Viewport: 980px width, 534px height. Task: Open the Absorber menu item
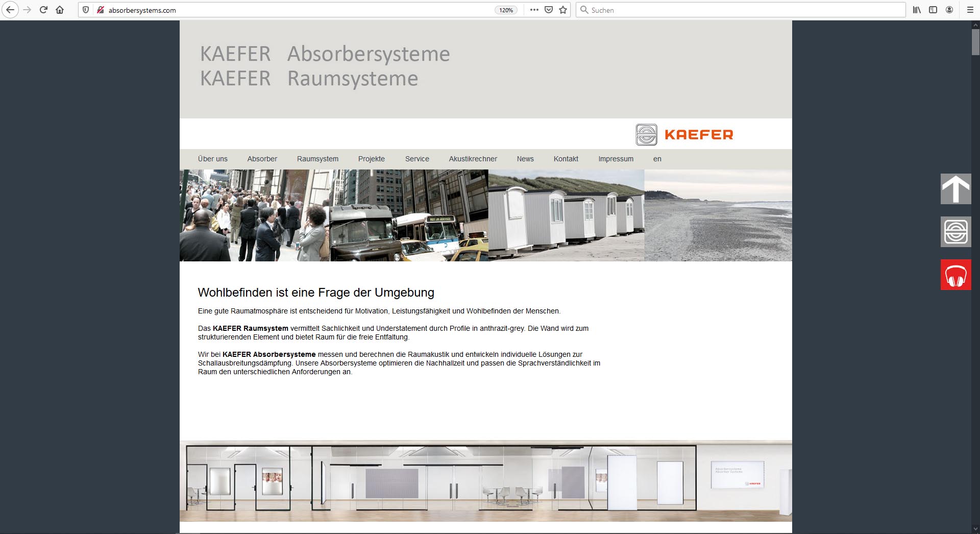coord(262,159)
